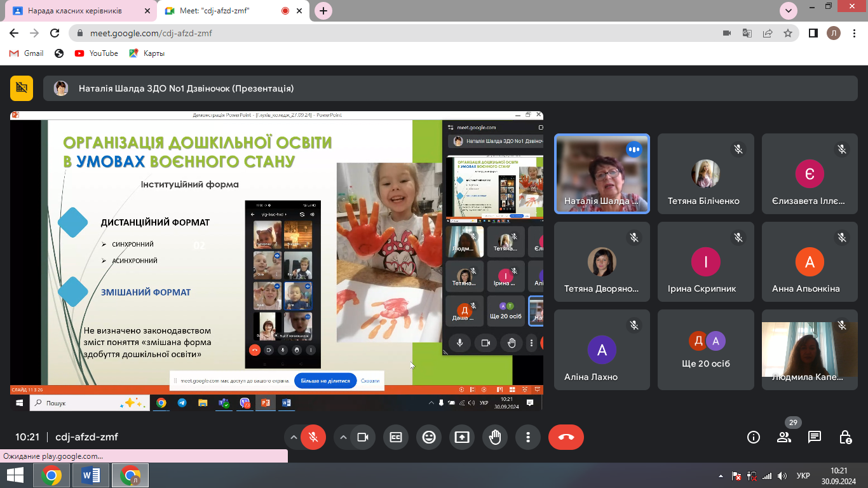Click Gmail bookmark link

coord(27,53)
